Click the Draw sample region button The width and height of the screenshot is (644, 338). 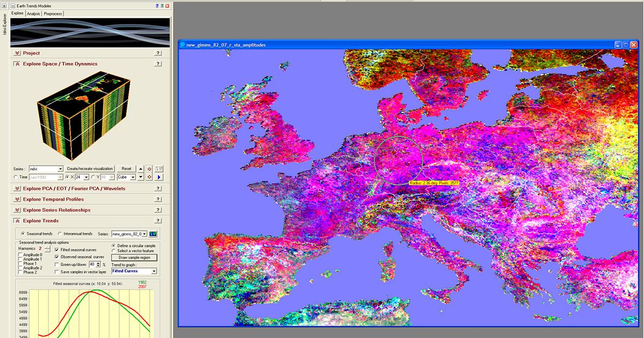(133, 258)
